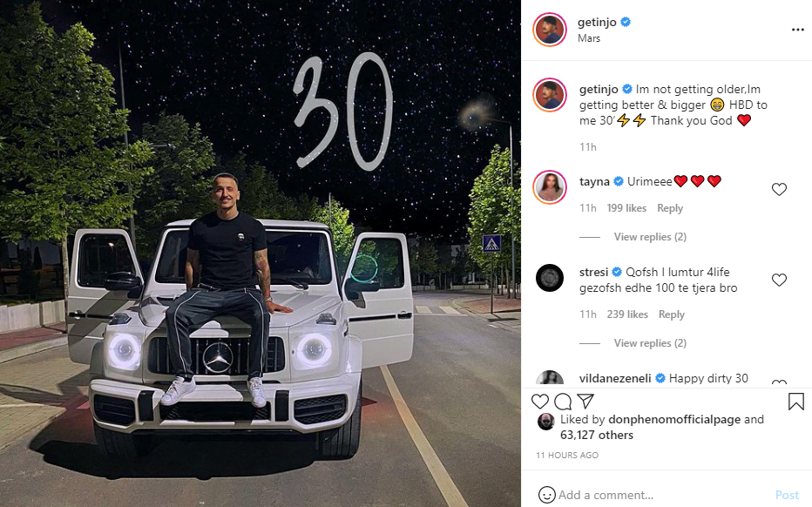Image resolution: width=812 pixels, height=507 pixels.
Task: Reply to stresi's comment
Action: pos(671,314)
